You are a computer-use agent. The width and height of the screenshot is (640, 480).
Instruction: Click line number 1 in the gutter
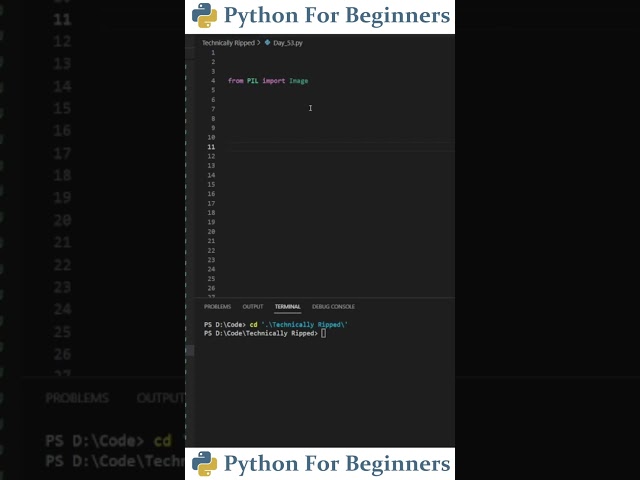coord(213,53)
